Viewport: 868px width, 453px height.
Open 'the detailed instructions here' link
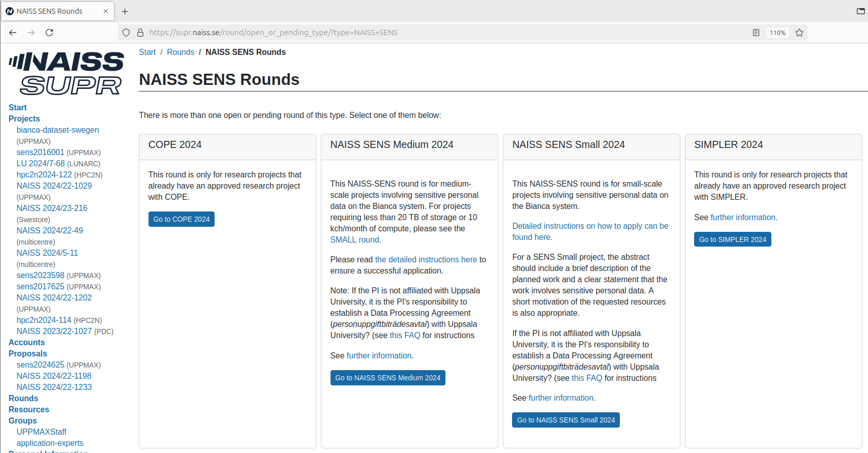click(x=426, y=259)
